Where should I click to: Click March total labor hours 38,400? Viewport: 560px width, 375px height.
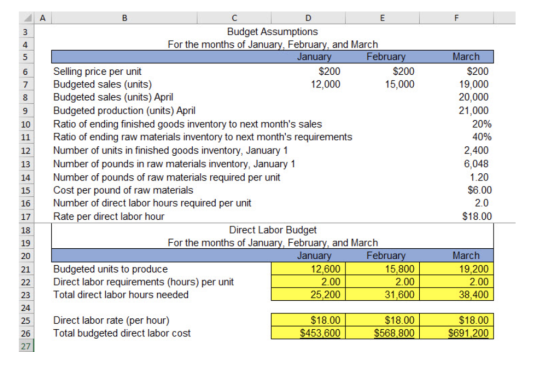coord(457,295)
